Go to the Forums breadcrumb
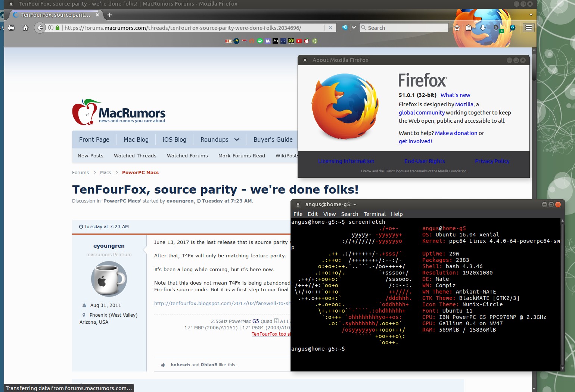The width and height of the screenshot is (575, 392). [81, 173]
